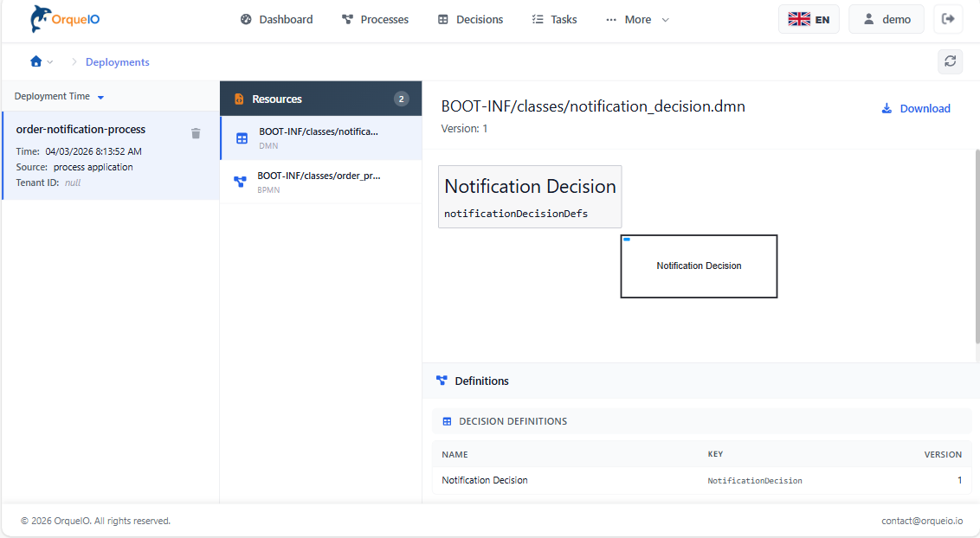Expand the home breadcrumb chevron
The width and height of the screenshot is (980, 538).
pyautogui.click(x=50, y=62)
